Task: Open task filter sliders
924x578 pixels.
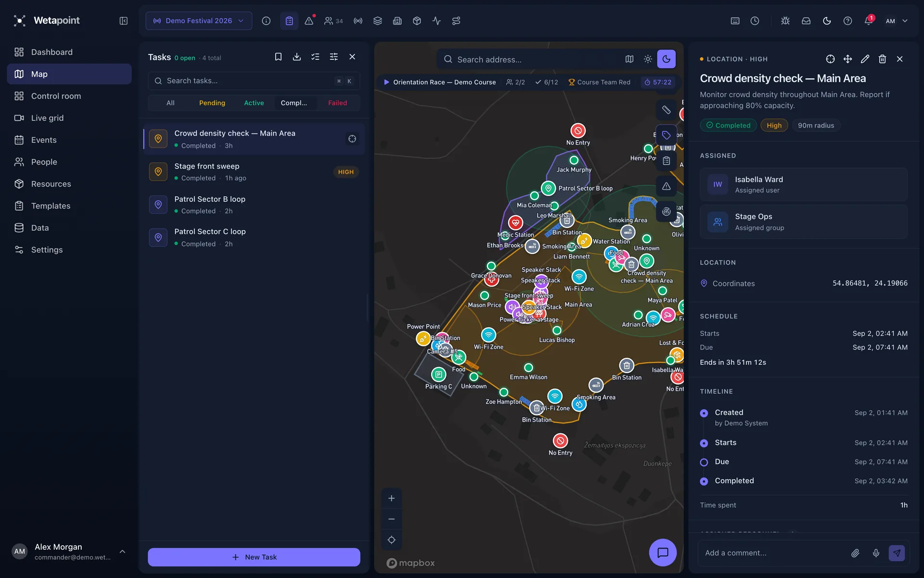Action: pos(334,57)
